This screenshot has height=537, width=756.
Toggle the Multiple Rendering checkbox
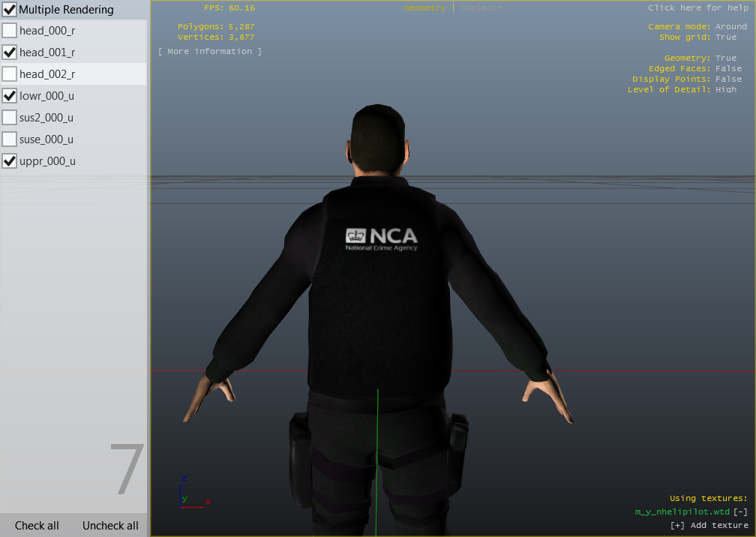pyautogui.click(x=10, y=10)
